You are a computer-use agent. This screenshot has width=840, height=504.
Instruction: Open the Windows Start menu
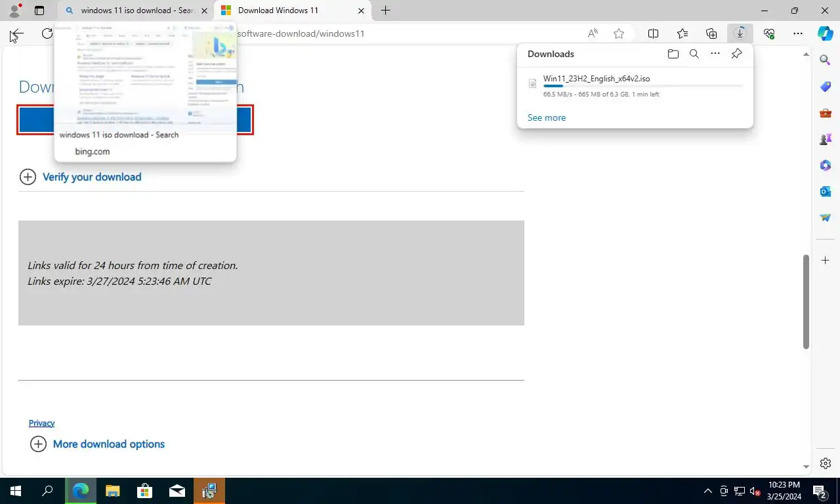tap(15, 491)
